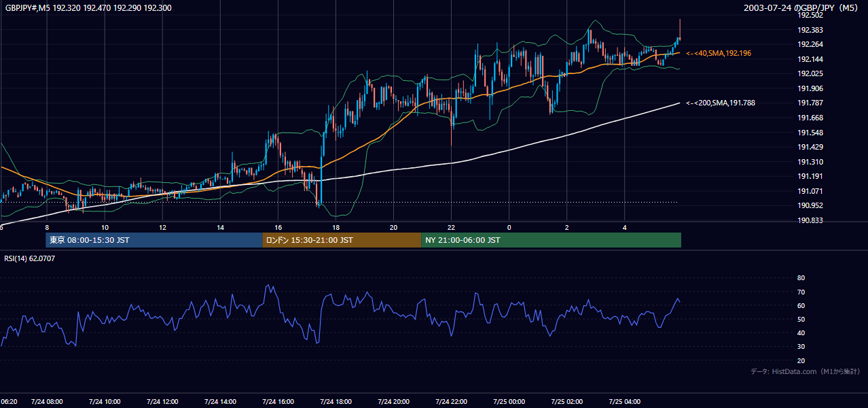Click price axis value 191.191
This screenshot has width=868, height=408.
point(810,176)
